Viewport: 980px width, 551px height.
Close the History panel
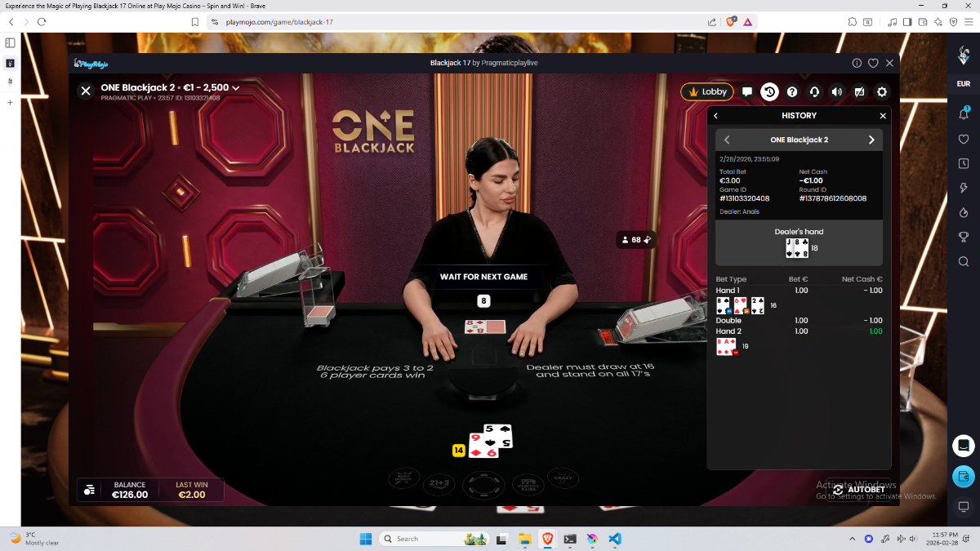tap(883, 116)
